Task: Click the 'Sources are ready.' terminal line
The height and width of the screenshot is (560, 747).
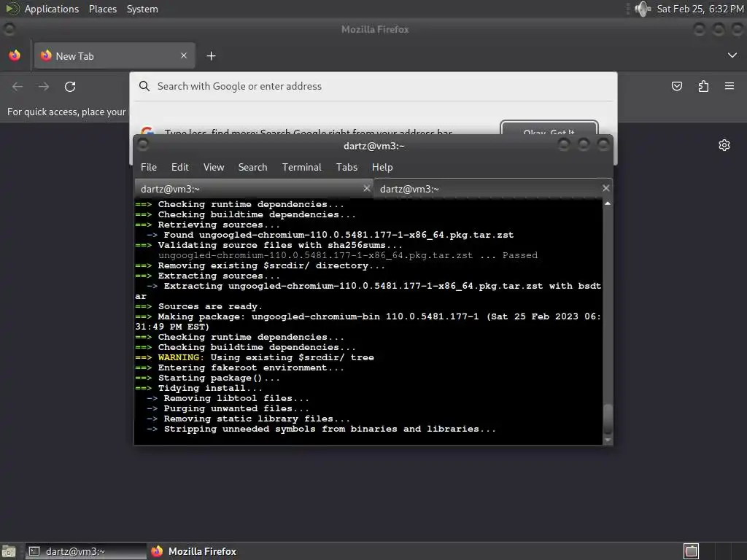Action: pos(198,307)
